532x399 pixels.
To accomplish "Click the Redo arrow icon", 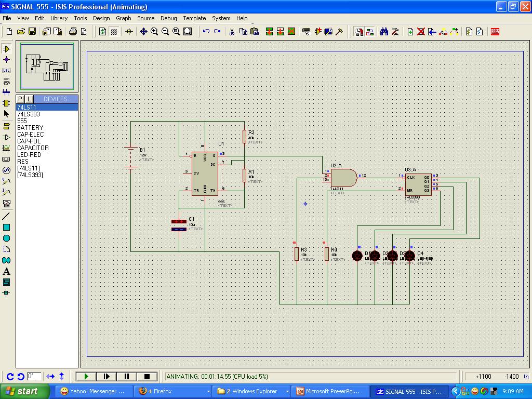I will (x=217, y=32).
